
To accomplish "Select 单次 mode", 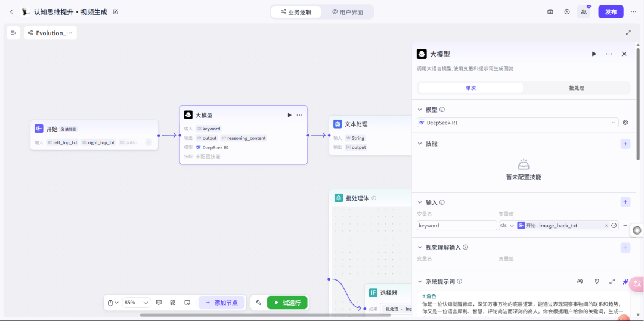I will click(470, 88).
